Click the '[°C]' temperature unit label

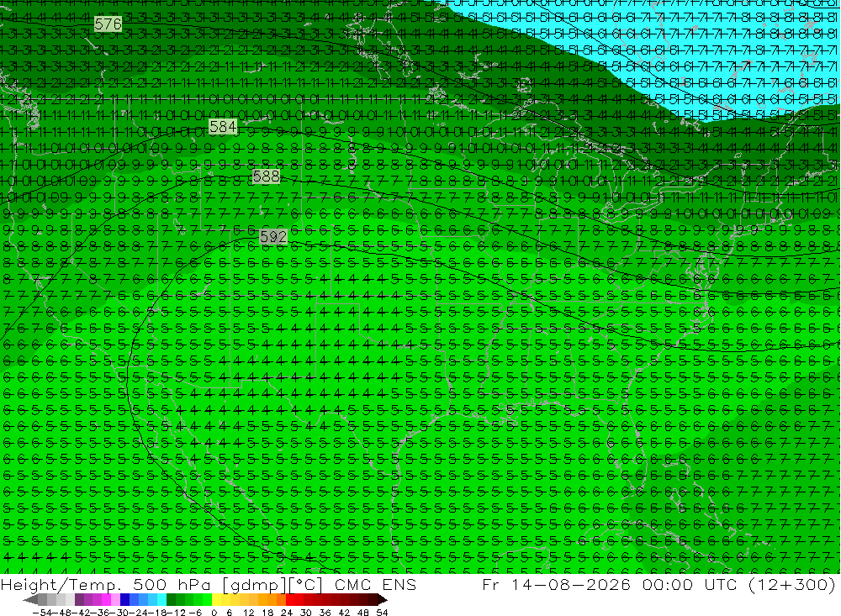click(x=305, y=585)
